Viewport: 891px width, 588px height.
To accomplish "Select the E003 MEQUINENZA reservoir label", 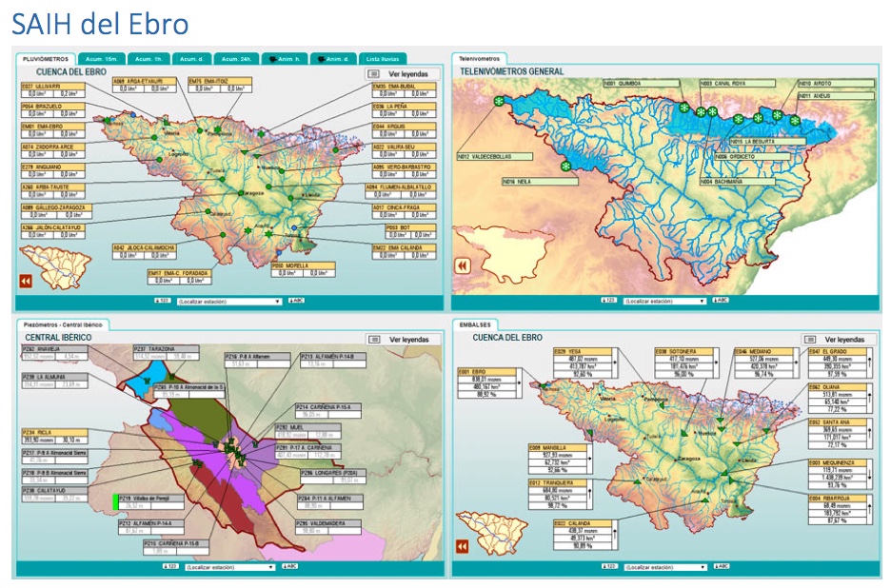I will [x=838, y=463].
